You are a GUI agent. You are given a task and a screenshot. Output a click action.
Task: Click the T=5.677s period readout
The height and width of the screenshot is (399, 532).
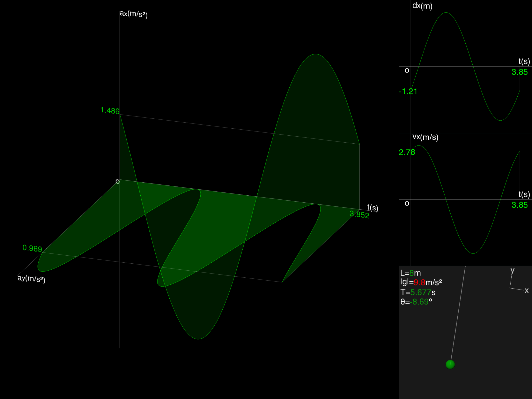pos(418,292)
